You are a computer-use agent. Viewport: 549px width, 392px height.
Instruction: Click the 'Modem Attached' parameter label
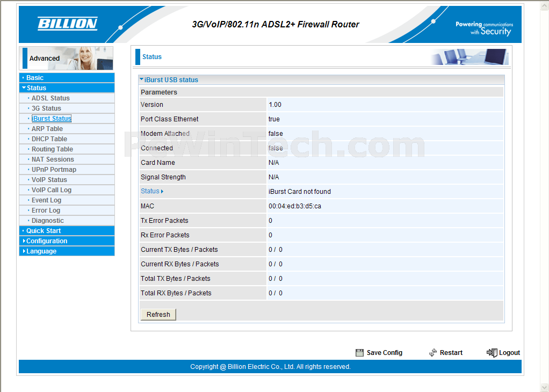click(165, 134)
